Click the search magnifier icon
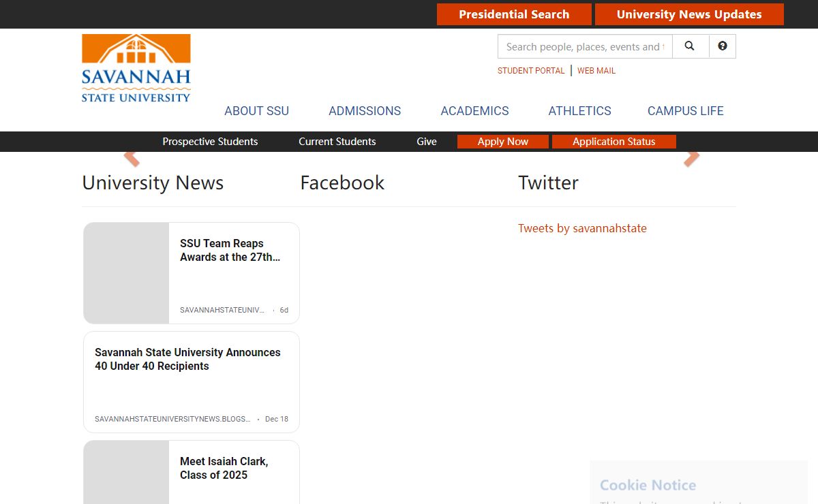The height and width of the screenshot is (504, 818). click(690, 46)
